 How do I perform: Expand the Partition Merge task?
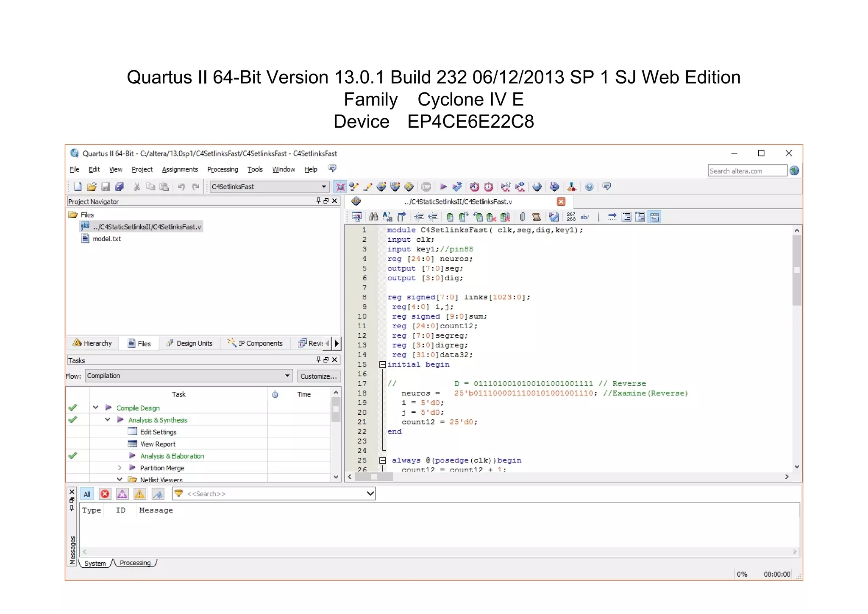pyautogui.click(x=120, y=468)
